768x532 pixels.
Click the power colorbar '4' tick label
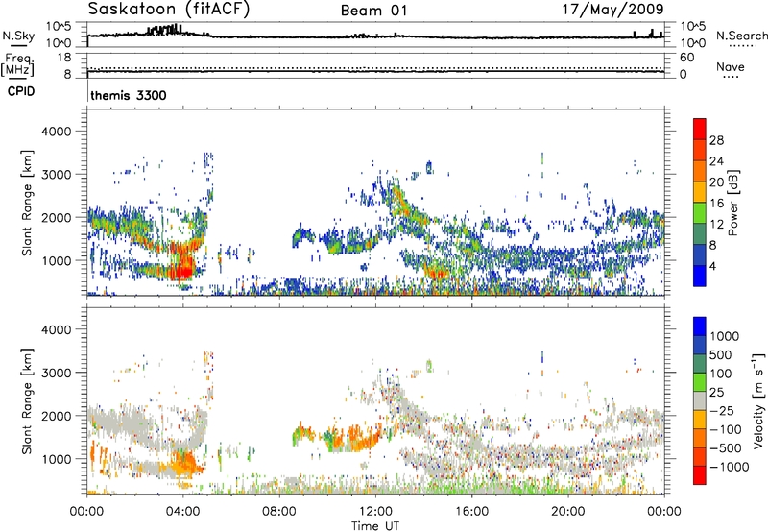click(712, 266)
